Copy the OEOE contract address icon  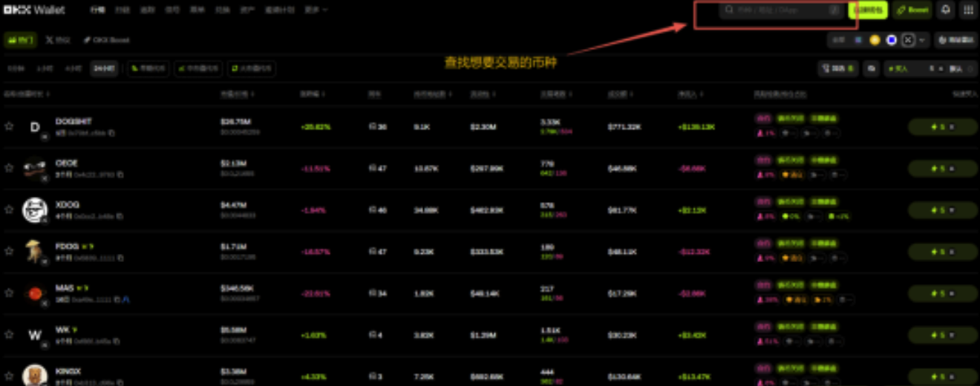pos(120,174)
